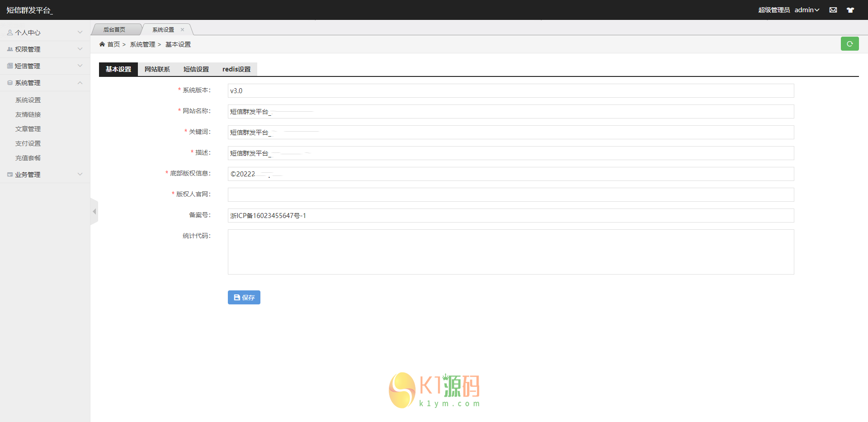Click the mail envelope icon in header

point(833,10)
